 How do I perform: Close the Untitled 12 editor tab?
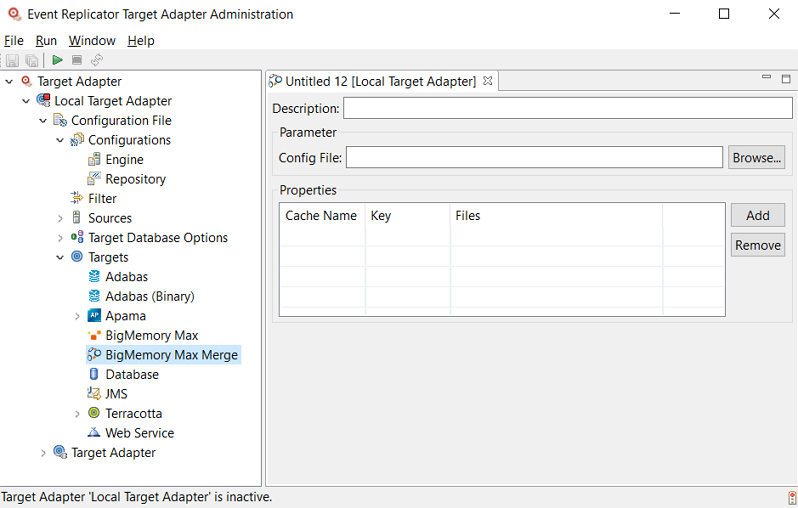tap(488, 81)
